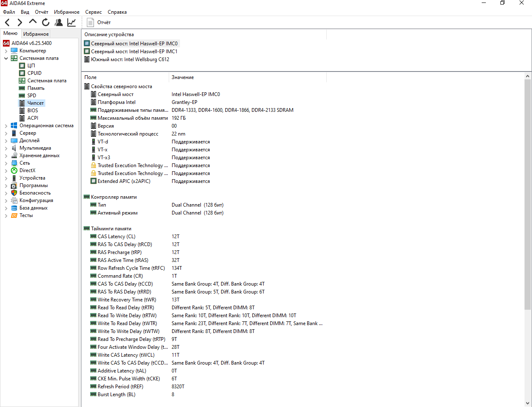Viewport: 532px width, 407px height.
Task: Click the Up level arrow icon
Action: point(33,22)
